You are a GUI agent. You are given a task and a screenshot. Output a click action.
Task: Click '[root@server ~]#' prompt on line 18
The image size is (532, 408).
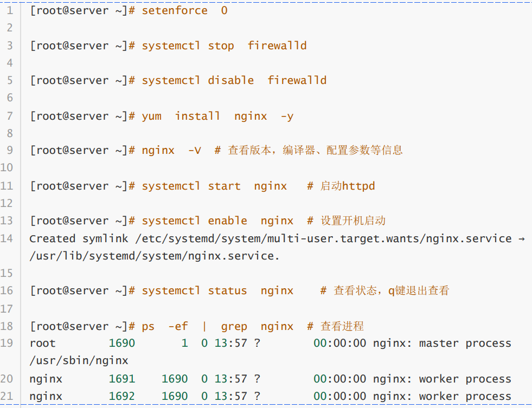(83, 327)
